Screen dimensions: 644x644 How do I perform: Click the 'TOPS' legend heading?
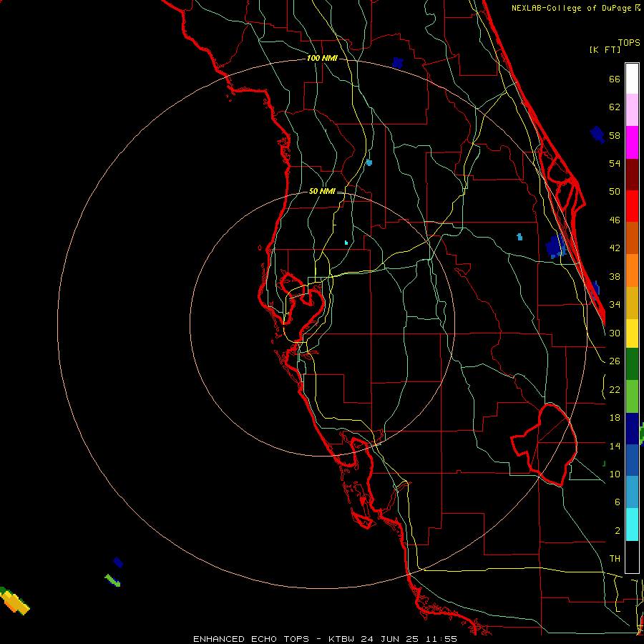pyautogui.click(x=629, y=42)
